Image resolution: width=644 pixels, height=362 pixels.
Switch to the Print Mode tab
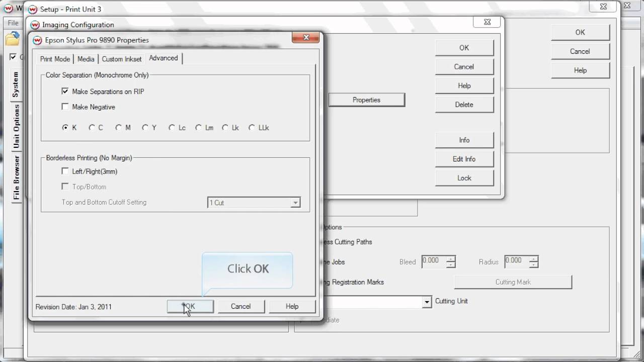[x=55, y=59]
